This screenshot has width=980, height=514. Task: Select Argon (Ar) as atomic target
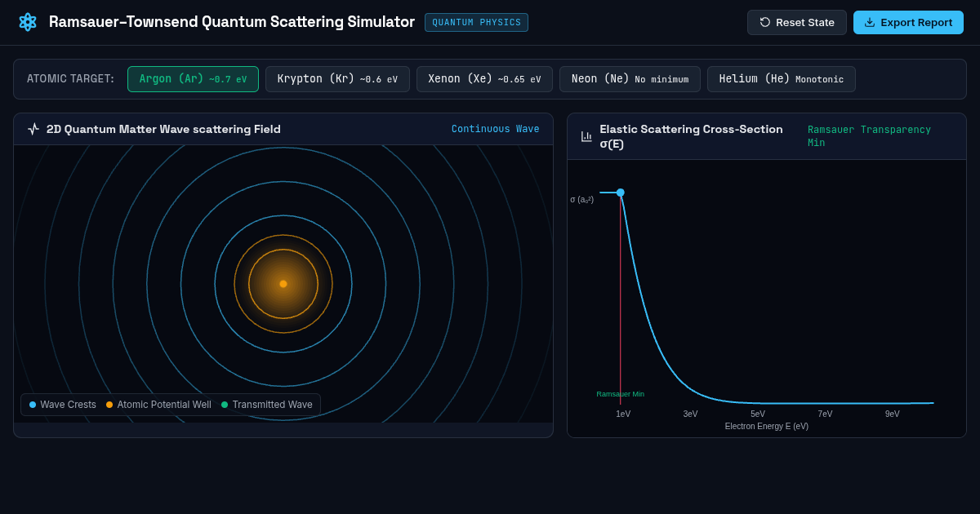[x=193, y=79]
